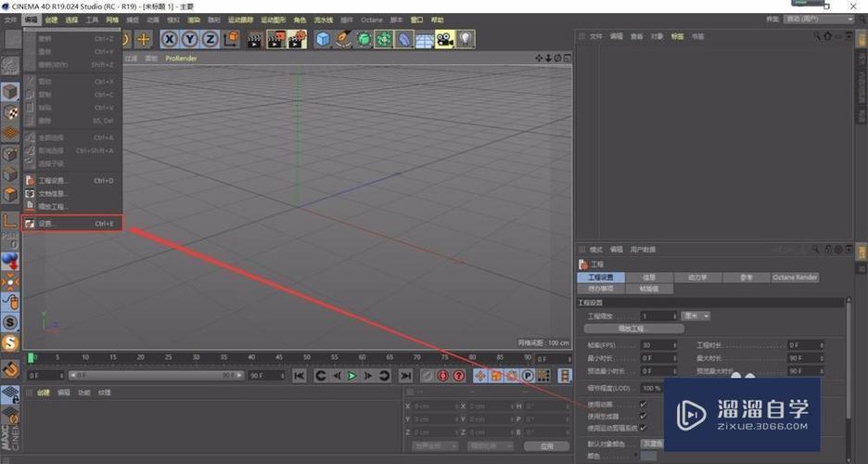Open the 窗口 menu in menu bar
Image resolution: width=868 pixels, height=464 pixels.
(x=416, y=19)
